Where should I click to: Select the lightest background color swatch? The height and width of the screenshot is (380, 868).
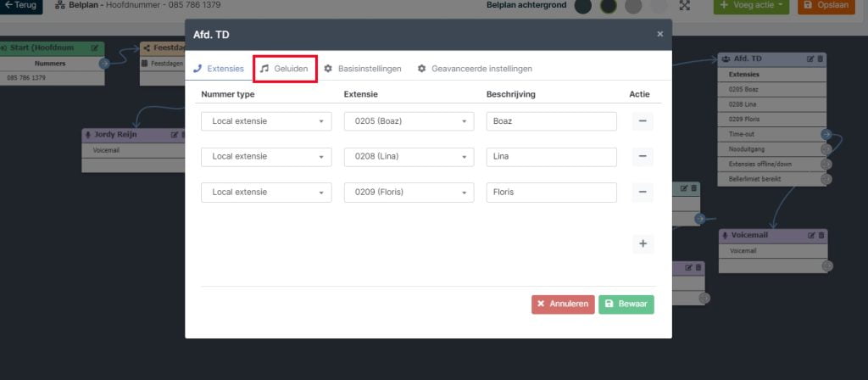(659, 6)
